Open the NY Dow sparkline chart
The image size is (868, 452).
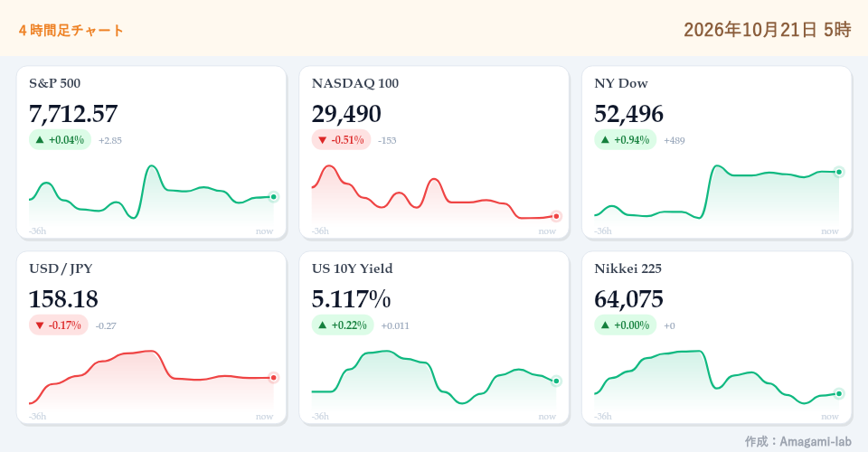point(717,194)
